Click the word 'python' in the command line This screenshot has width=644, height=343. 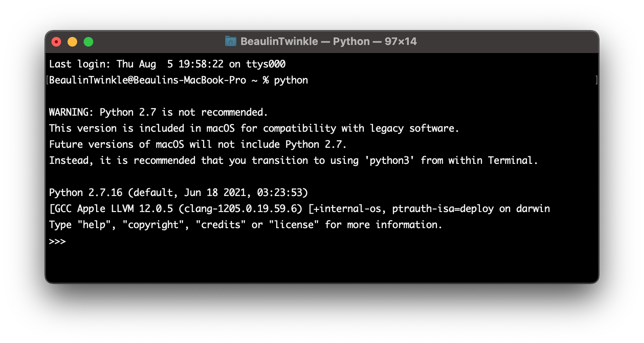[x=291, y=80]
